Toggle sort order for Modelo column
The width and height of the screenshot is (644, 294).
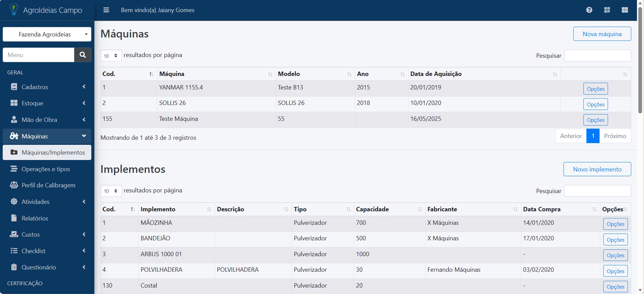pyautogui.click(x=349, y=74)
